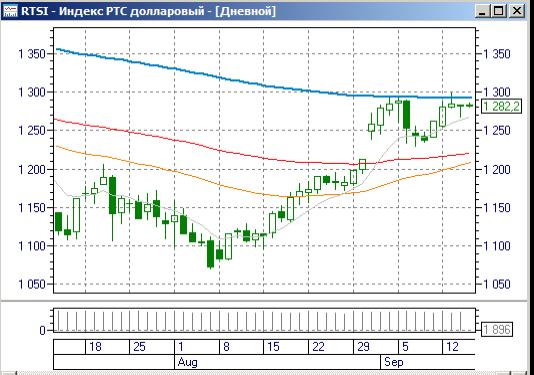The width and height of the screenshot is (534, 375).
Task: Select date 15 on the time axis
Action: click(x=273, y=347)
